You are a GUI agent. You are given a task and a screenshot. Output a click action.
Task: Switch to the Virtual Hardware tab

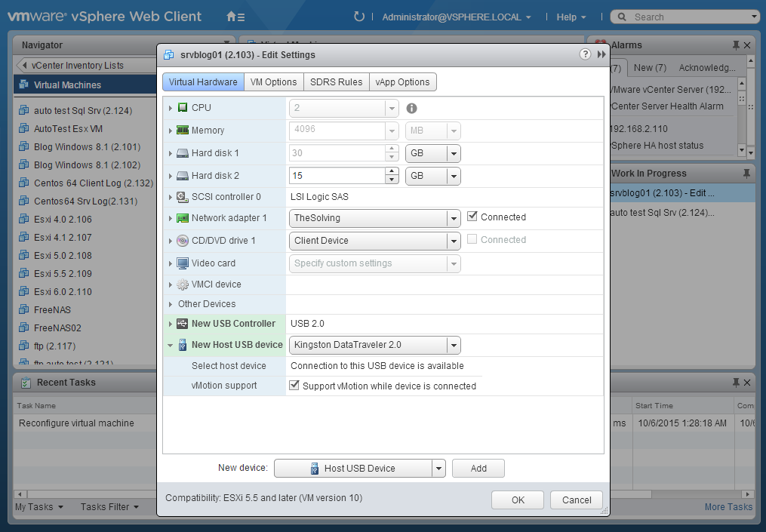(203, 82)
